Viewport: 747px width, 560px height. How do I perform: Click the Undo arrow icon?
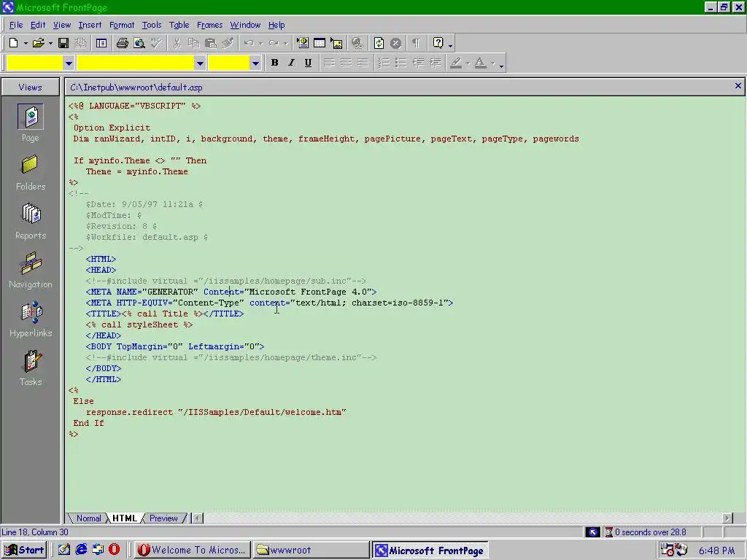pyautogui.click(x=249, y=43)
